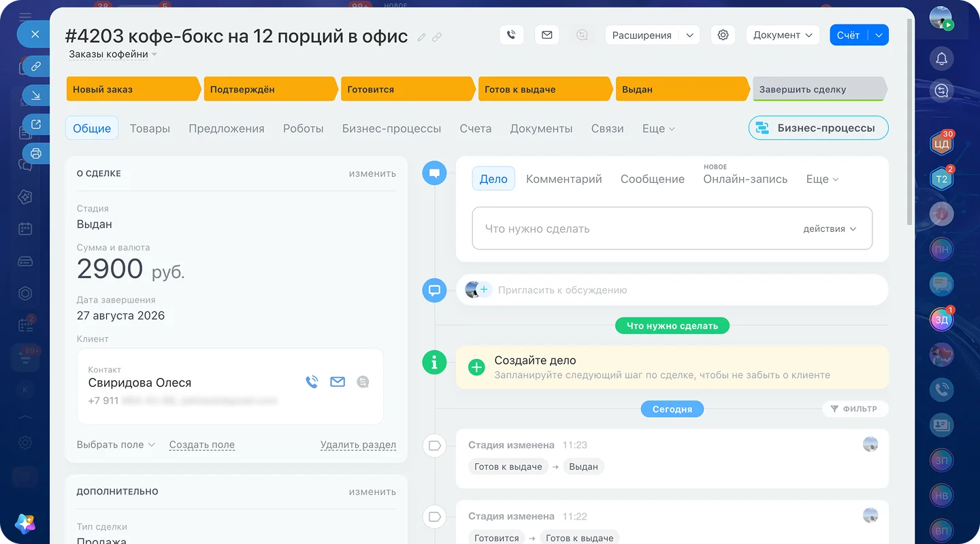The width and height of the screenshot is (980, 544).
Task: Open ЦД chat badge in right sidebar
Action: tap(942, 143)
